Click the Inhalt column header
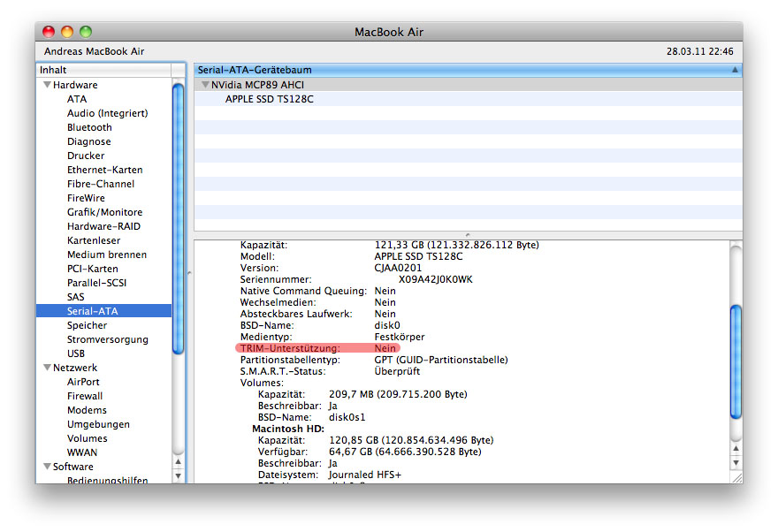Screen dimensions: 778x532 pyautogui.click(x=103, y=70)
